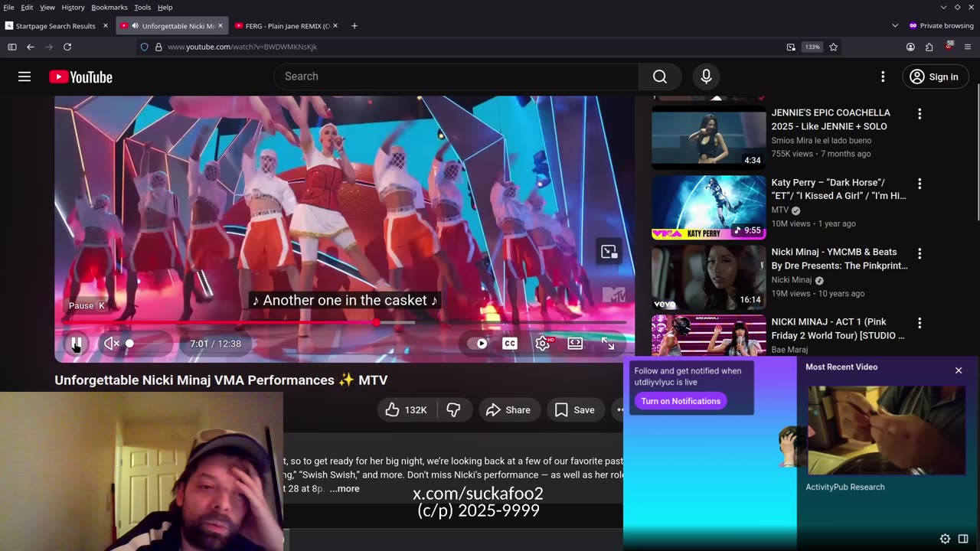Open options for NICKI MINAJ ACT 1 video

920,323
